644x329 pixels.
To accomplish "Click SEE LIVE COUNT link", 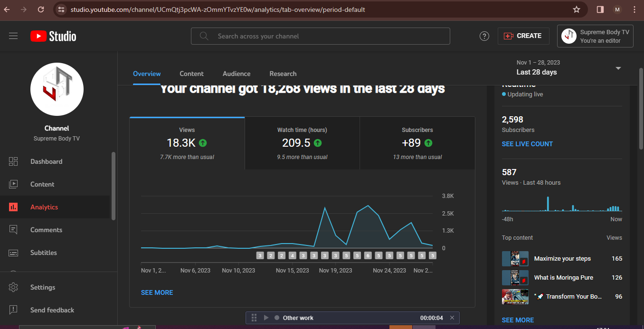I will (527, 144).
